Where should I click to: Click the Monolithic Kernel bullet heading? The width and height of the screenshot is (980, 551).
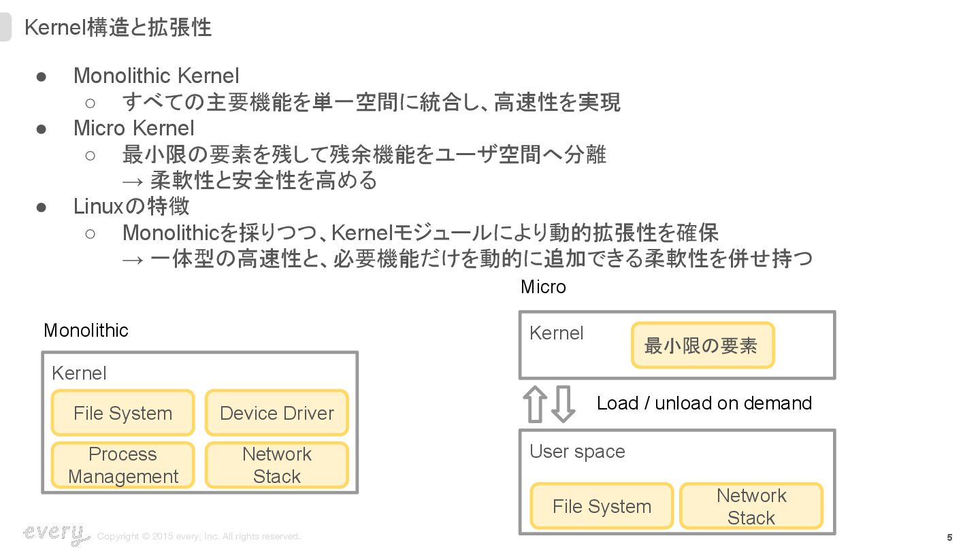(x=157, y=76)
